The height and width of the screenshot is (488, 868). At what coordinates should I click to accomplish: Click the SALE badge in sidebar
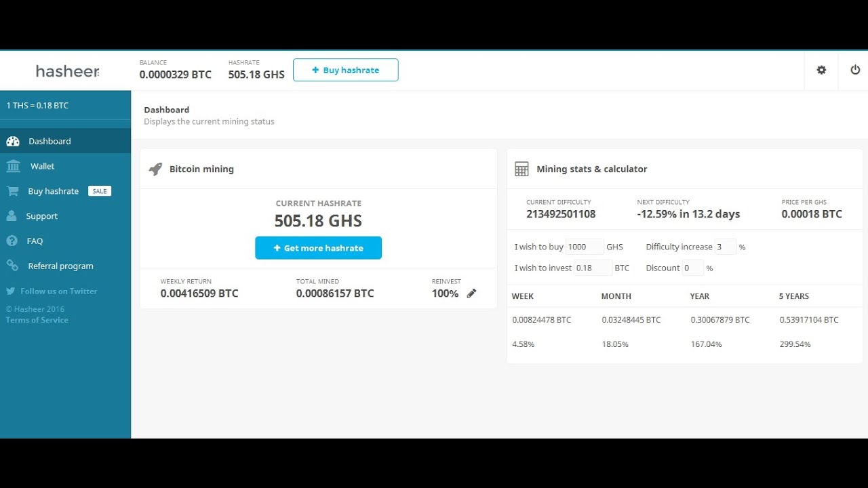(x=100, y=191)
